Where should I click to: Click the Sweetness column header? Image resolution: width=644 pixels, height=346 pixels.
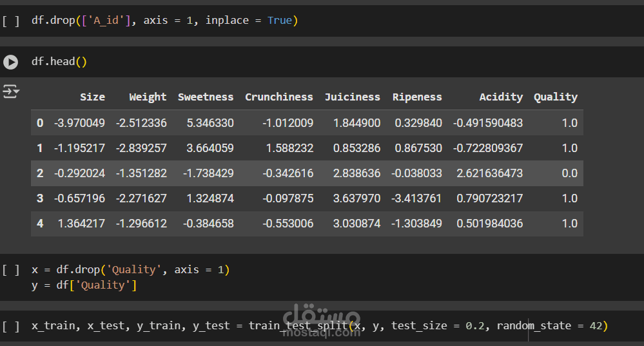click(206, 97)
